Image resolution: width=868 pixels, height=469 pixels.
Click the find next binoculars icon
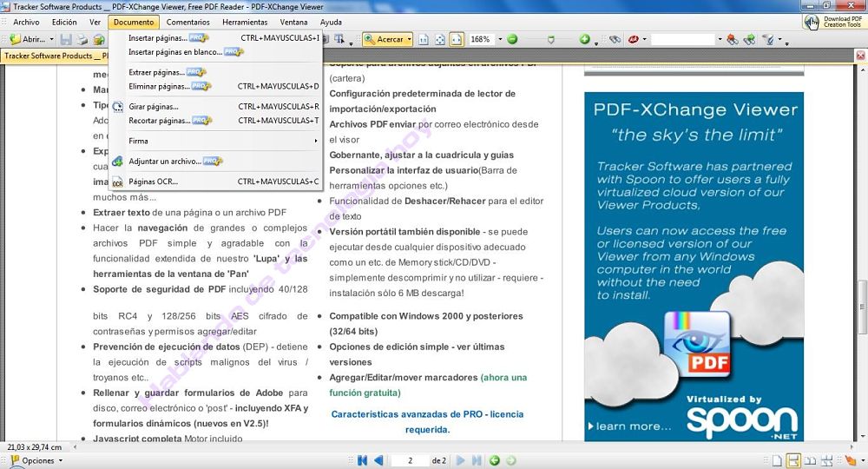pyautogui.click(x=750, y=39)
